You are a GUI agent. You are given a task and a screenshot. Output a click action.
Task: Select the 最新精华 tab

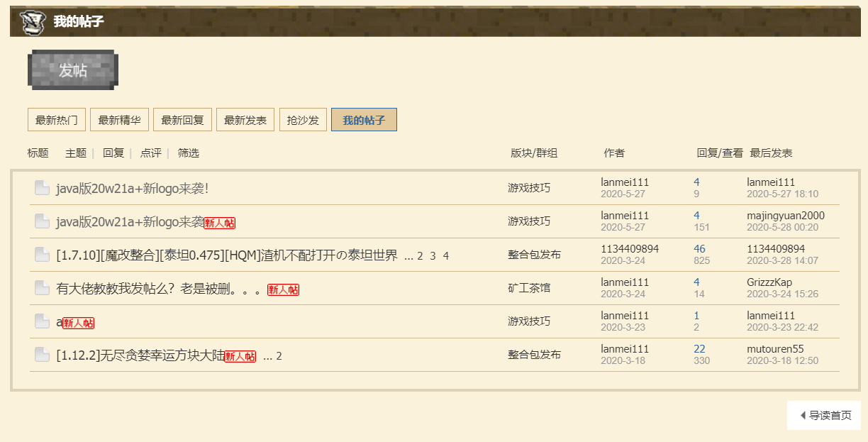[118, 119]
